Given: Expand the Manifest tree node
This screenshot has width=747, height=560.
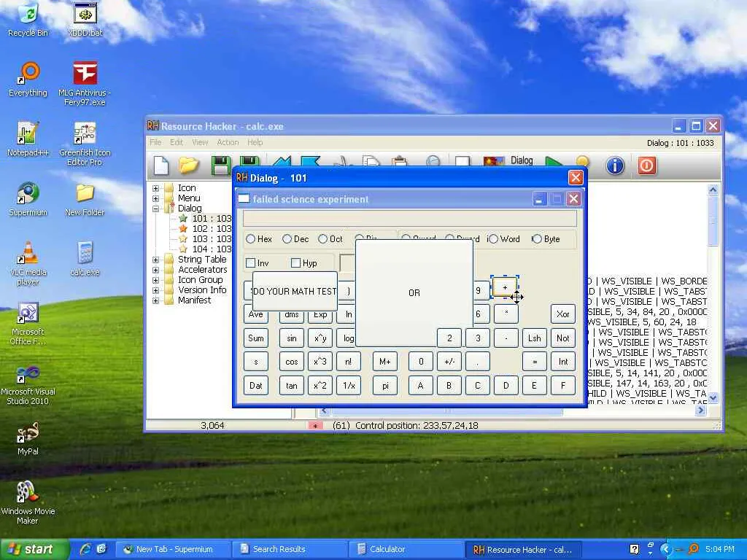Looking at the screenshot, I should 156,300.
